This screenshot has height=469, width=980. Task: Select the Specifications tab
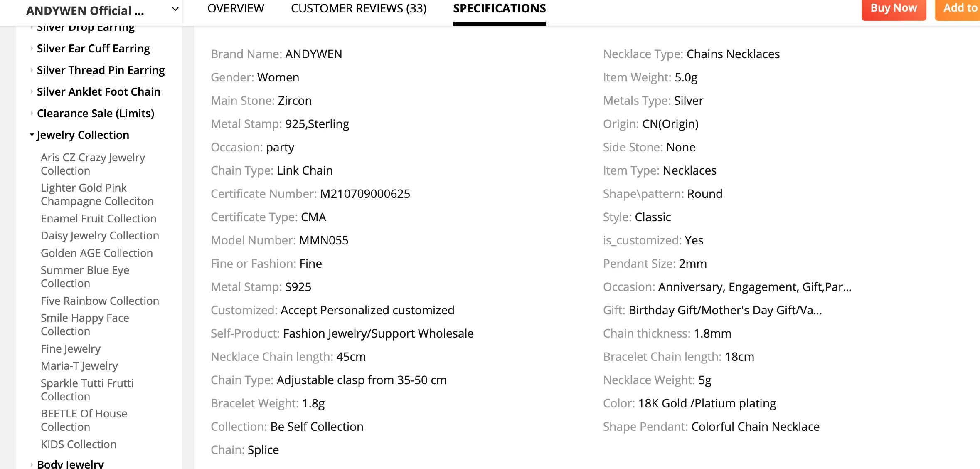click(499, 9)
